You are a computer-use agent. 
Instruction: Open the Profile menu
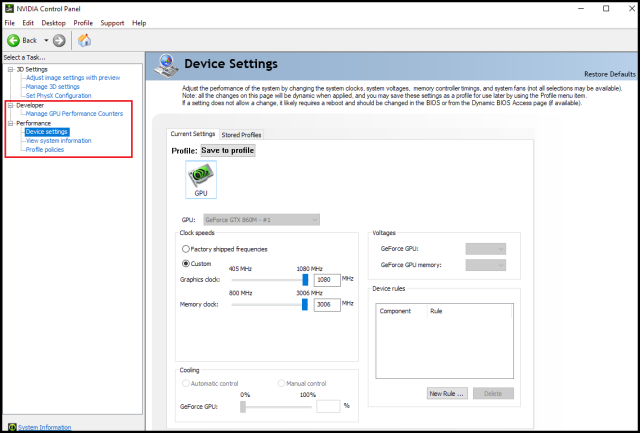coord(83,23)
